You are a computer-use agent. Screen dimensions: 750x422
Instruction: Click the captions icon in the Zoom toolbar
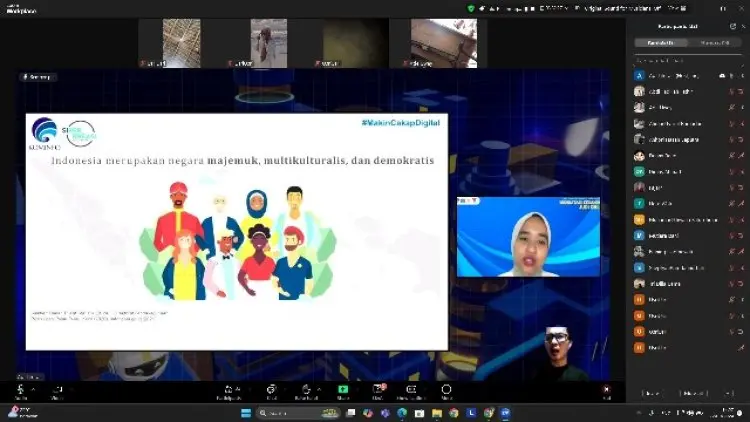[411, 391]
